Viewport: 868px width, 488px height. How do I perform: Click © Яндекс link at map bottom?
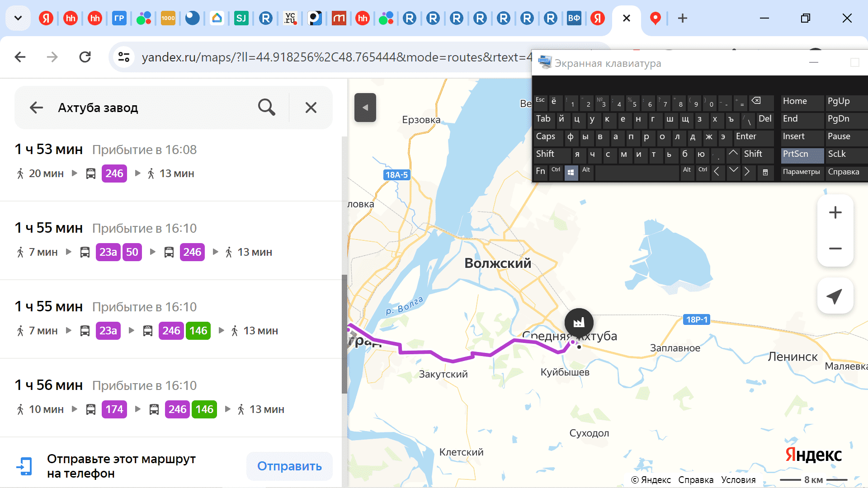pos(651,479)
